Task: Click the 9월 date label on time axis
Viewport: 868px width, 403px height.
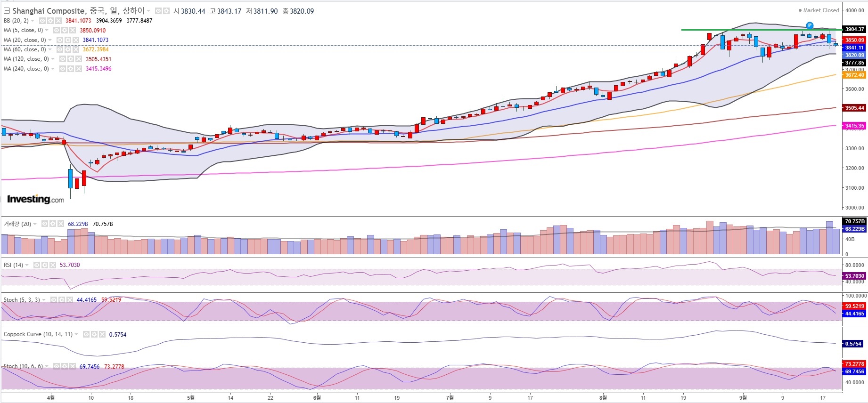Action: pos(743,398)
